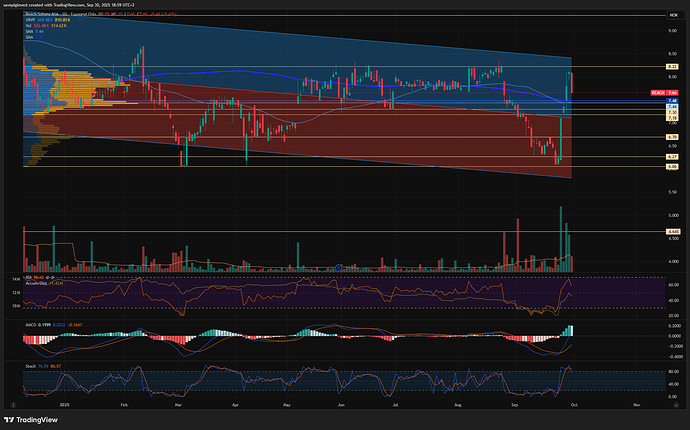Screen dimensions: 690x430
Task: Click the MACD indicator label
Action: pyautogui.click(x=31, y=324)
